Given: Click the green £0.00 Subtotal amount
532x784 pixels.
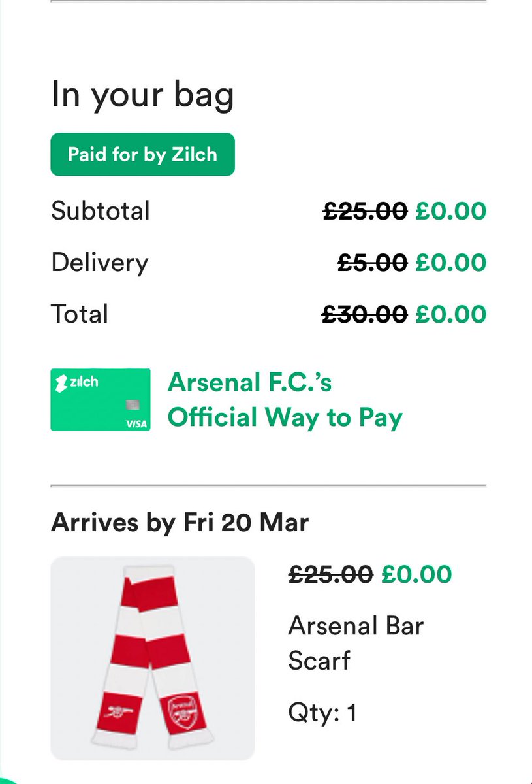Looking at the screenshot, I should coord(450,211).
